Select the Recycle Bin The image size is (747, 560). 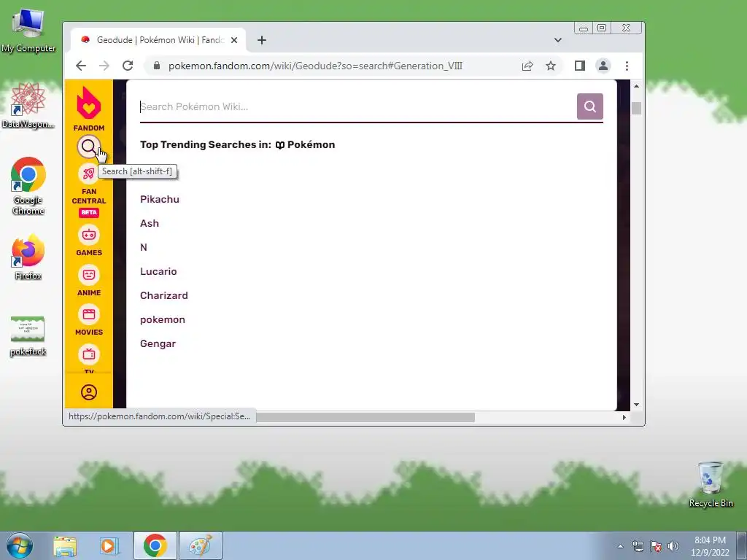(711, 484)
